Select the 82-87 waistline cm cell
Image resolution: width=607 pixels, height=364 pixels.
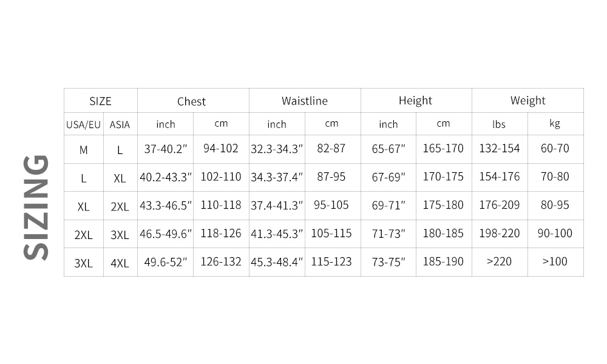click(331, 149)
